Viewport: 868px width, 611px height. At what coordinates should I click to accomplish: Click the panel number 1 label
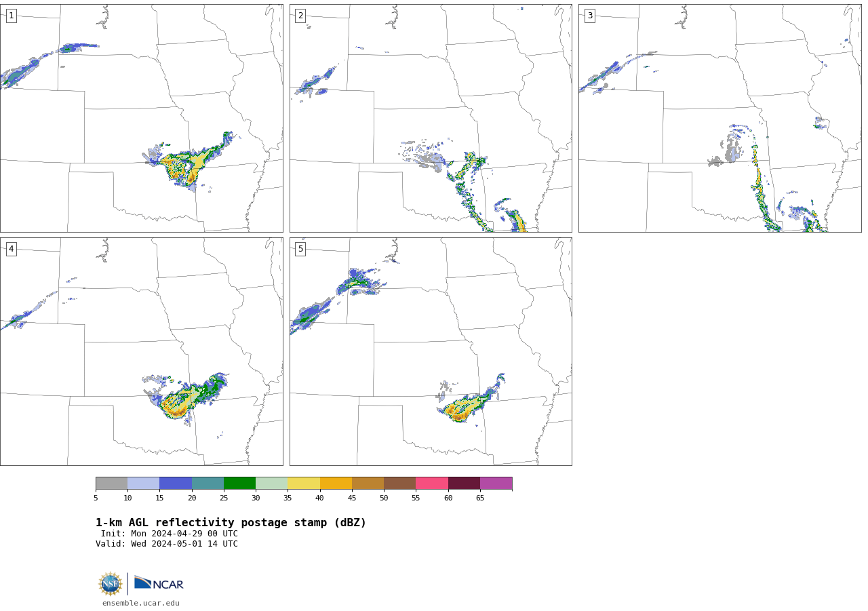click(x=11, y=16)
